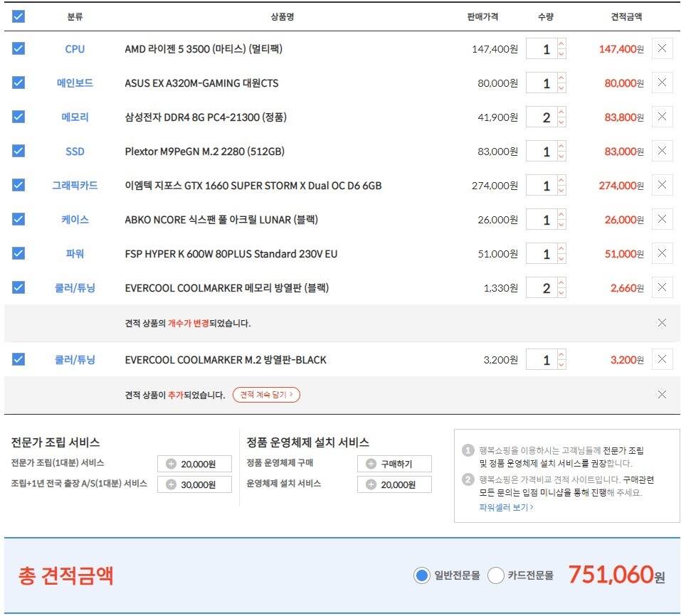Remove the ABKO NCORE case row
This screenshot has width=681, height=616.
[662, 219]
